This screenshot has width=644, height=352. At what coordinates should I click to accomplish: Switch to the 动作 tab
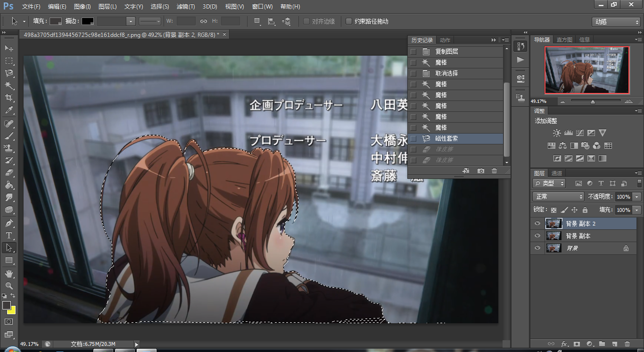point(445,40)
